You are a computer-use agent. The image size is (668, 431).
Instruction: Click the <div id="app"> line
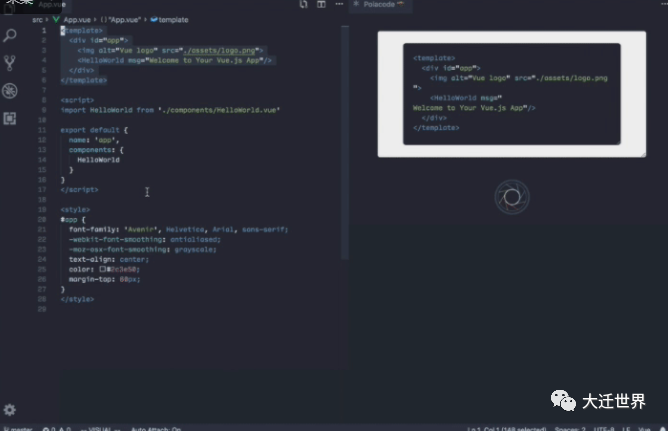(98, 40)
